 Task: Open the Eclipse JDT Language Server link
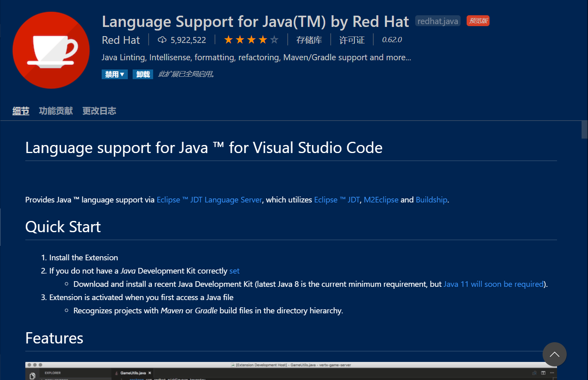[209, 200]
